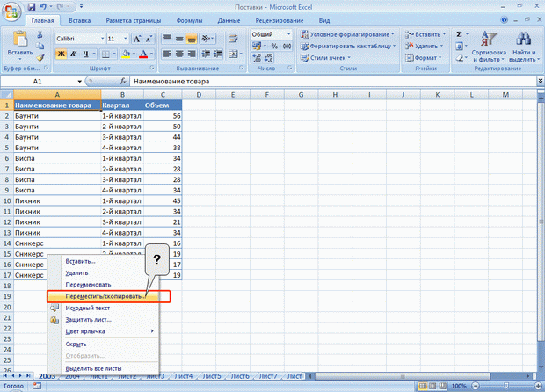Viewport: 545px width, 392px height.
Task: Switch to the Данные ribbon tab
Action: (229, 20)
